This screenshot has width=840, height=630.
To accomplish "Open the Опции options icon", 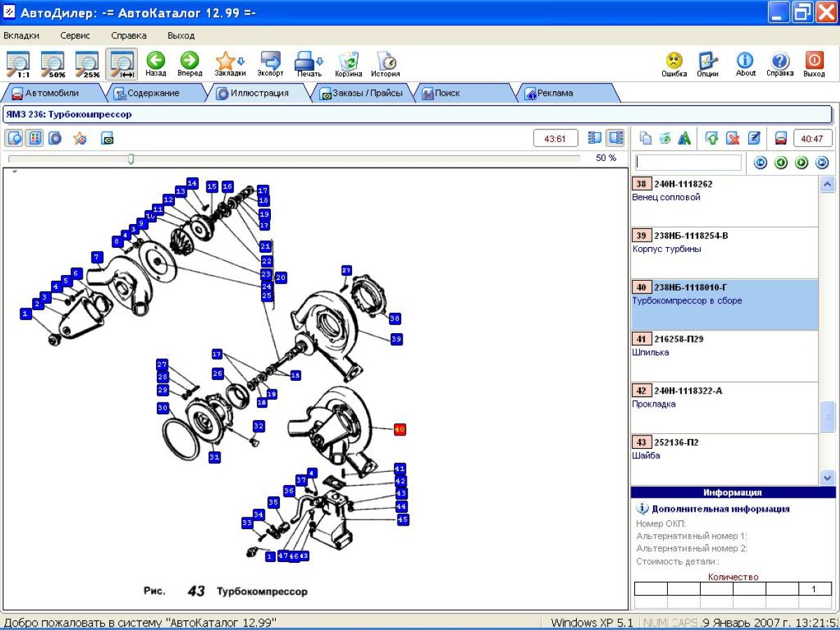I will [x=708, y=64].
